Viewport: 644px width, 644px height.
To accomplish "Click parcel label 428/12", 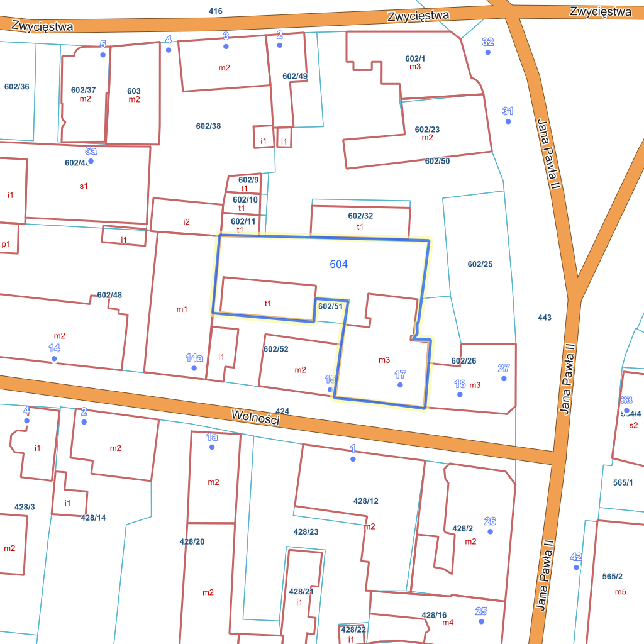I will point(365,501).
